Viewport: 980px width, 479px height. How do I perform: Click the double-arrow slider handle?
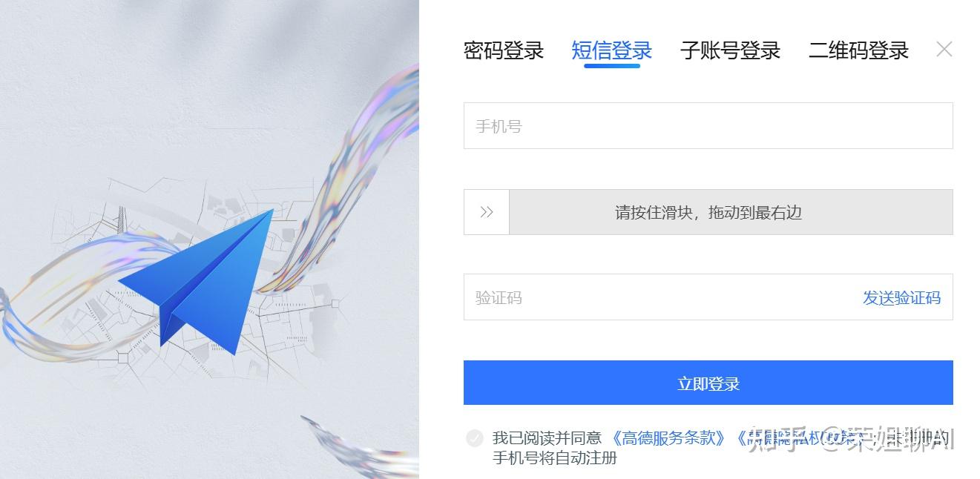coord(487,212)
